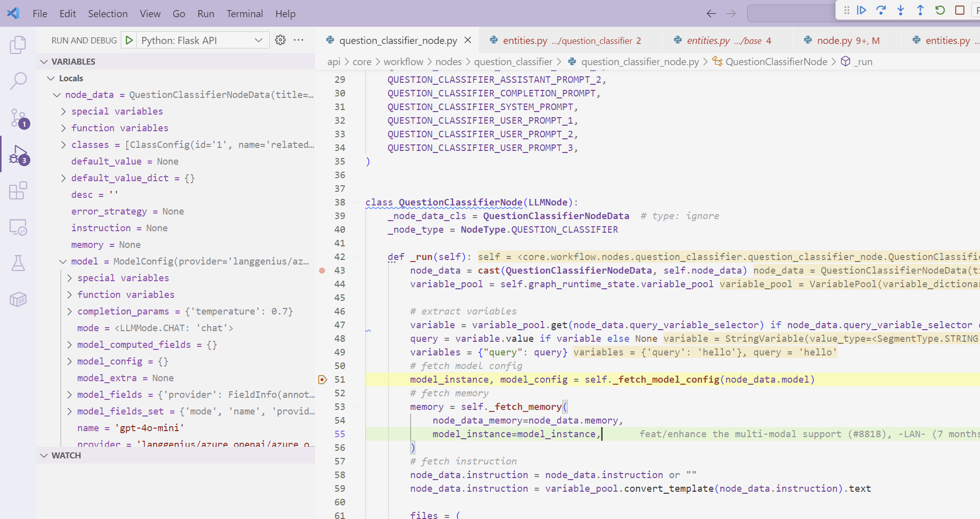Open the Remote Explorer view

click(18, 227)
